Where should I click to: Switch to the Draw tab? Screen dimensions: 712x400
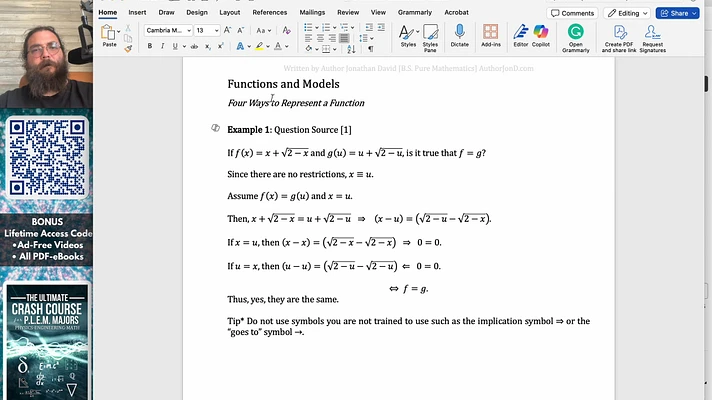coord(166,12)
